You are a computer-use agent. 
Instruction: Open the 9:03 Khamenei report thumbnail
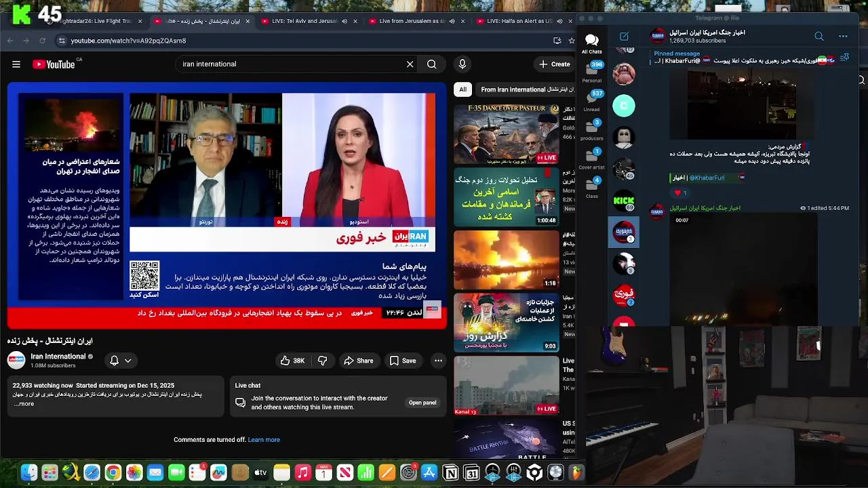pos(507,322)
